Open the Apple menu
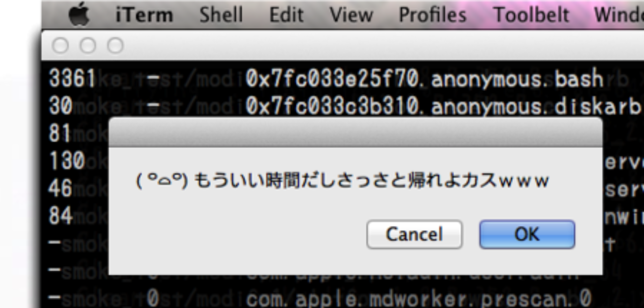 tap(79, 15)
